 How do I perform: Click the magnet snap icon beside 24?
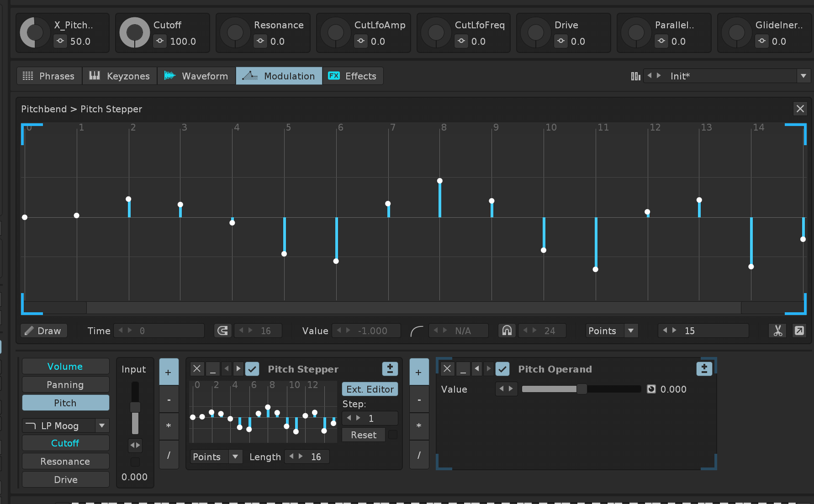click(507, 331)
